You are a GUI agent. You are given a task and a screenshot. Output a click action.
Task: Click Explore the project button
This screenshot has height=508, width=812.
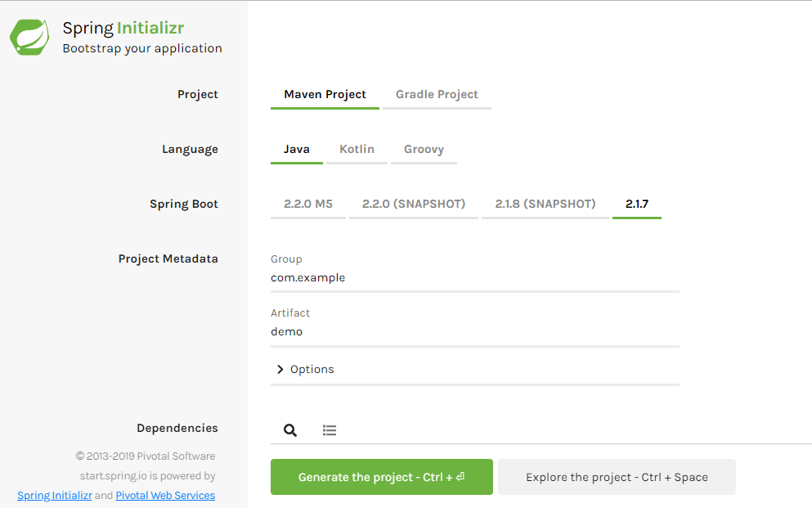pyautogui.click(x=617, y=477)
